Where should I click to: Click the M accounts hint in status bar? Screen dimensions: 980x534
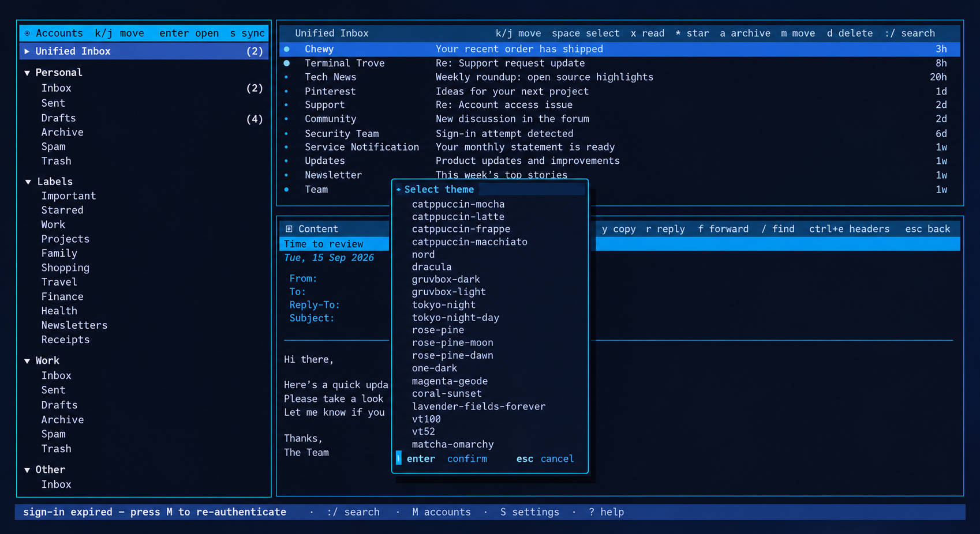coord(441,512)
